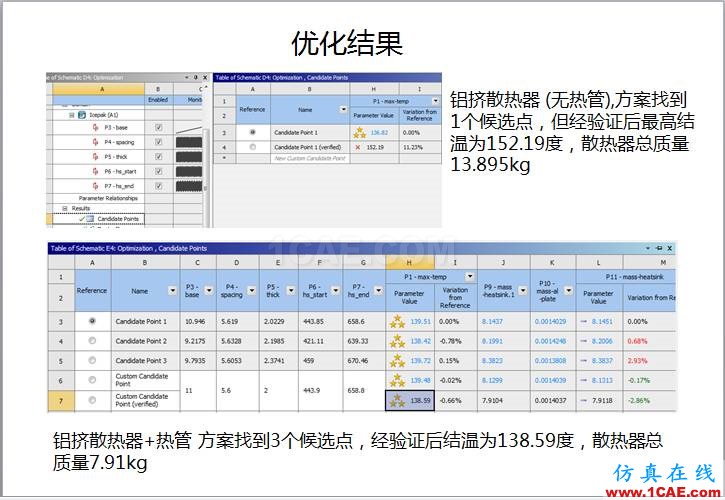The height and width of the screenshot is (500, 725).
Task: Click star rating beside 138.42 in E4 table
Action: 397,341
